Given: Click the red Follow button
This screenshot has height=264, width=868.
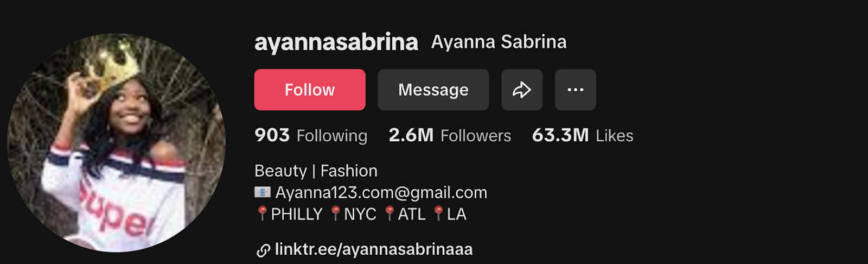Looking at the screenshot, I should click(310, 90).
